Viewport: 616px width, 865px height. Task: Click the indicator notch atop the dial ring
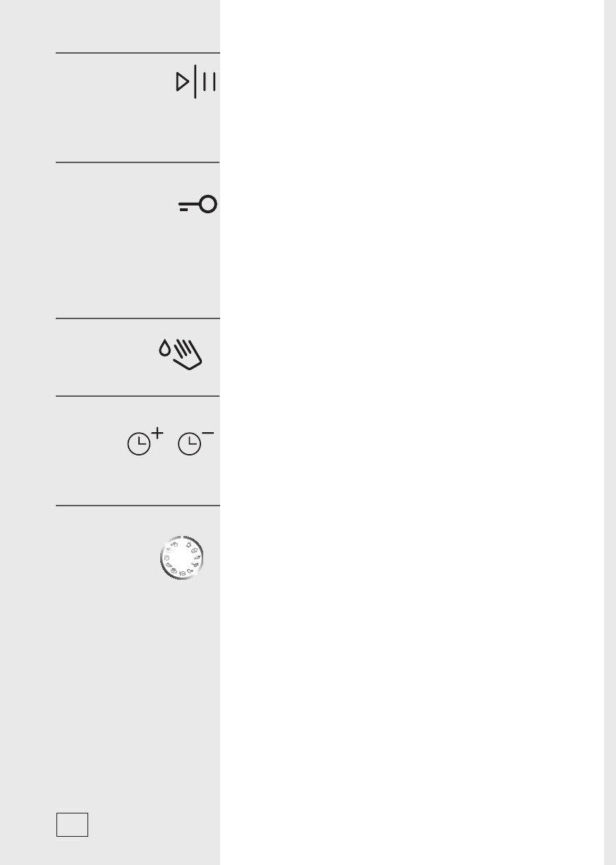[182, 537]
